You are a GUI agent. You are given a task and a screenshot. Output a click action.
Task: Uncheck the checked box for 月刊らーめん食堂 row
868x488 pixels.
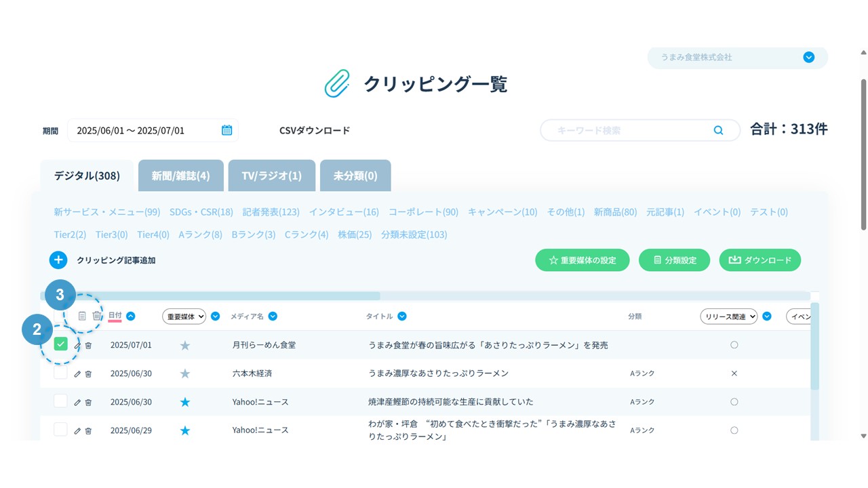pos(61,344)
